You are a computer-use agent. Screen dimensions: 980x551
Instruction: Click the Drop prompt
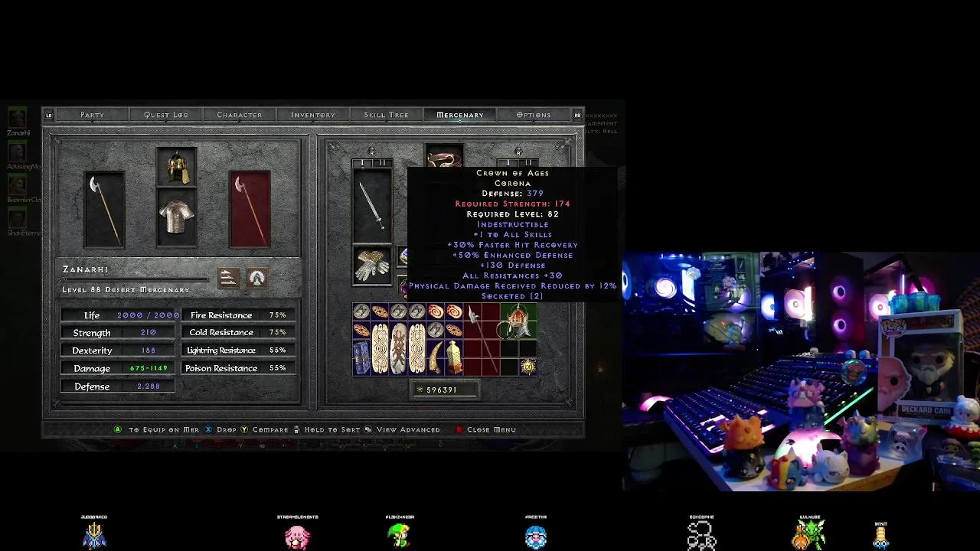[220, 429]
